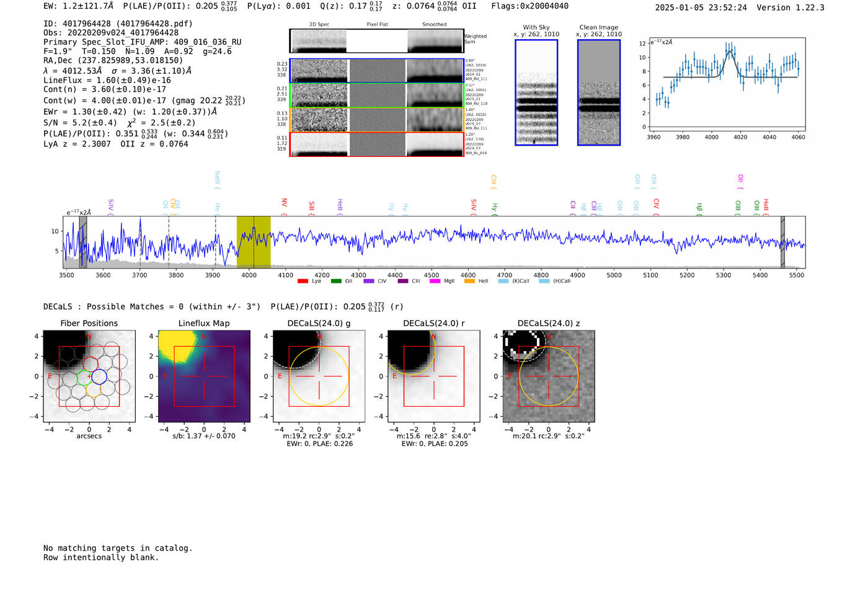Click the magenta MgII legend swatch

point(435,282)
